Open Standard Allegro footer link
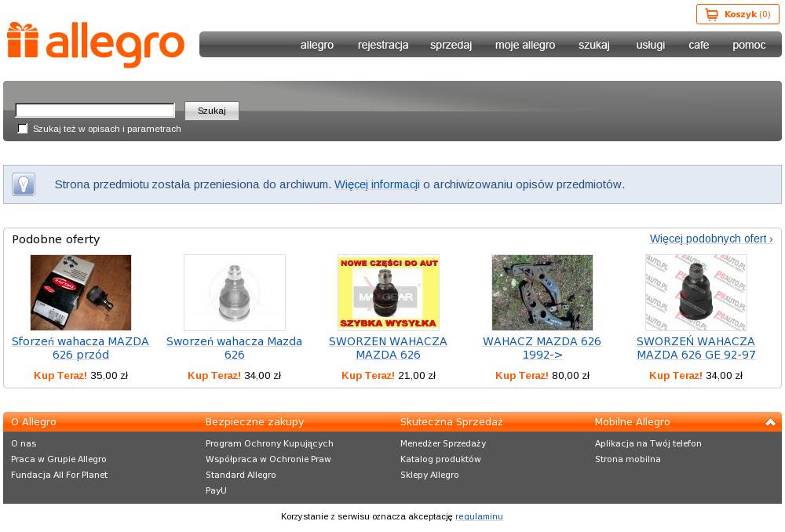The height and width of the screenshot is (532, 785). pyautogui.click(x=241, y=475)
